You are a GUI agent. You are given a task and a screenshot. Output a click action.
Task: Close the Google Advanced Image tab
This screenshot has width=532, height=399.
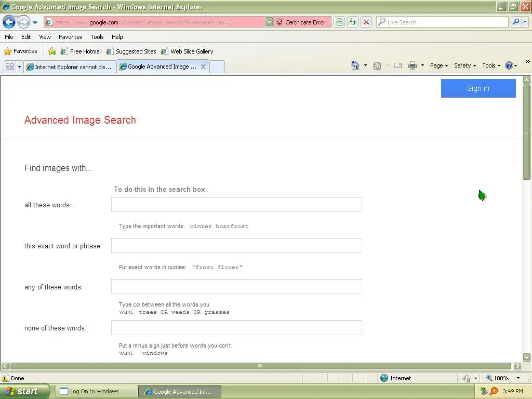click(203, 66)
